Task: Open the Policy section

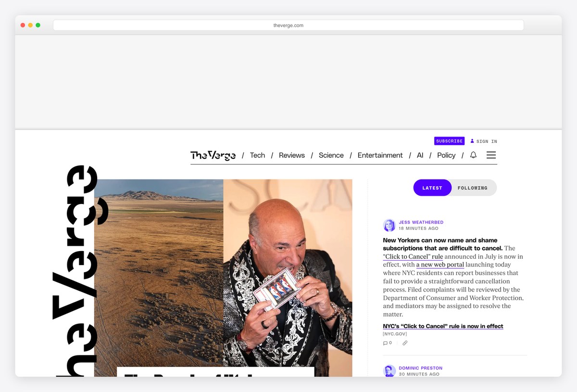Action: 446,155
